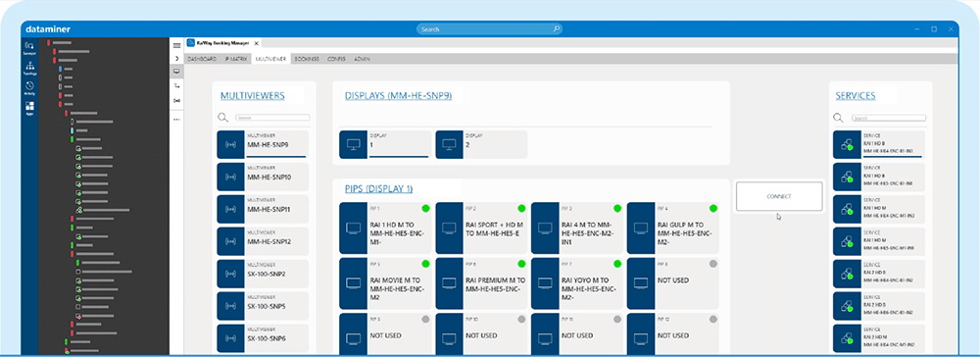Screen dimensions: 980x357
Task: Click the ellipsis more-options icon in the side strip
Action: click(x=176, y=119)
